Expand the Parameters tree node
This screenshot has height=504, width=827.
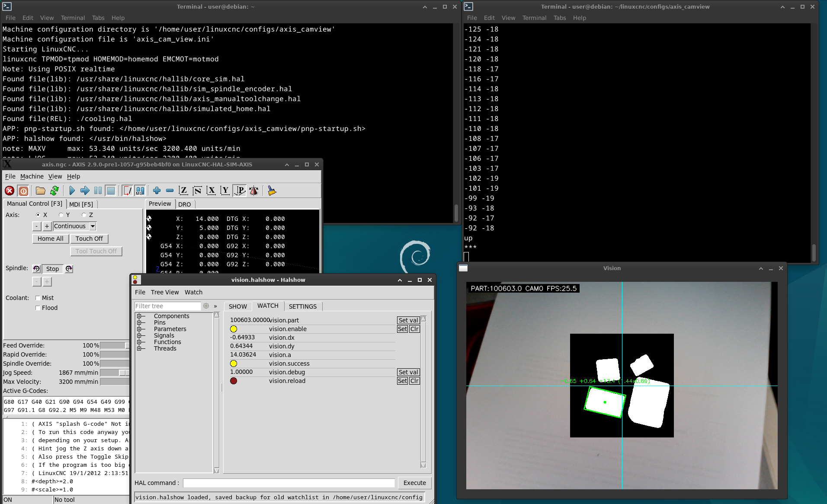(139, 329)
